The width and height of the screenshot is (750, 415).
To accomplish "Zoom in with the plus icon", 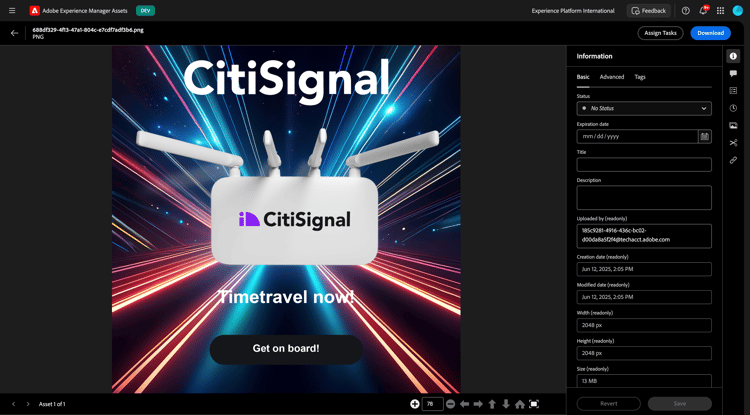I will click(414, 404).
